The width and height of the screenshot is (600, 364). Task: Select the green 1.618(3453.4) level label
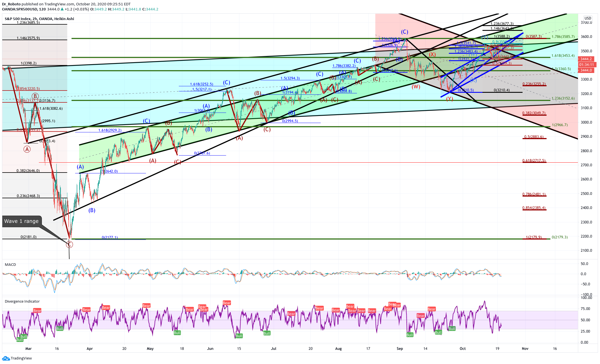tap(563, 56)
